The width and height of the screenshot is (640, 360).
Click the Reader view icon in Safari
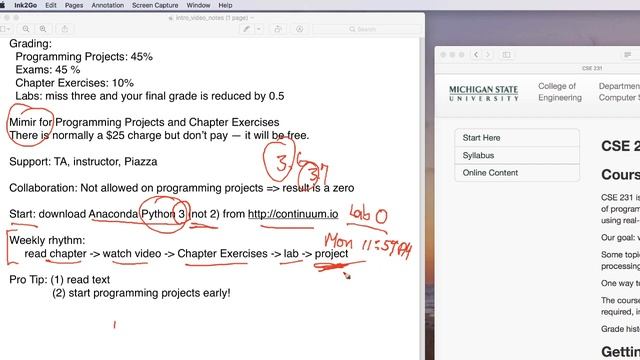[x=627, y=55]
